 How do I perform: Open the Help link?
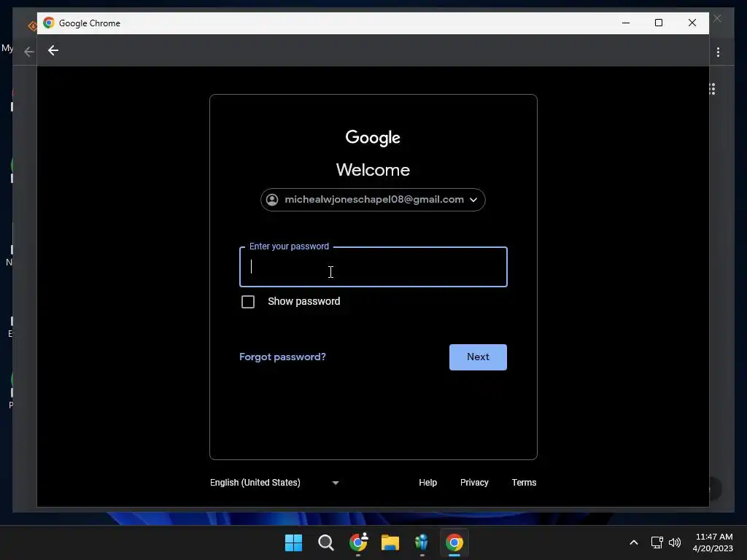[427, 483]
